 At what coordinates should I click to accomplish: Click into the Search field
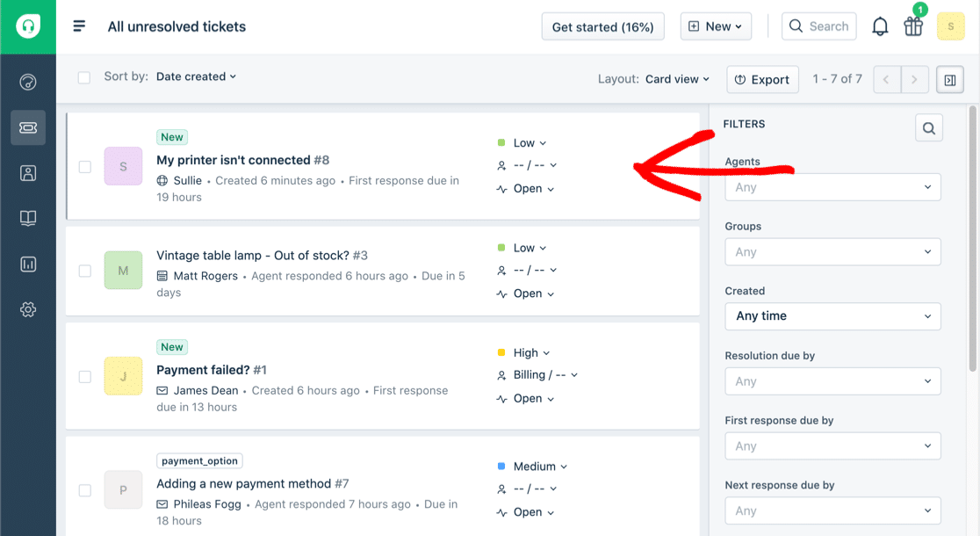tap(818, 26)
